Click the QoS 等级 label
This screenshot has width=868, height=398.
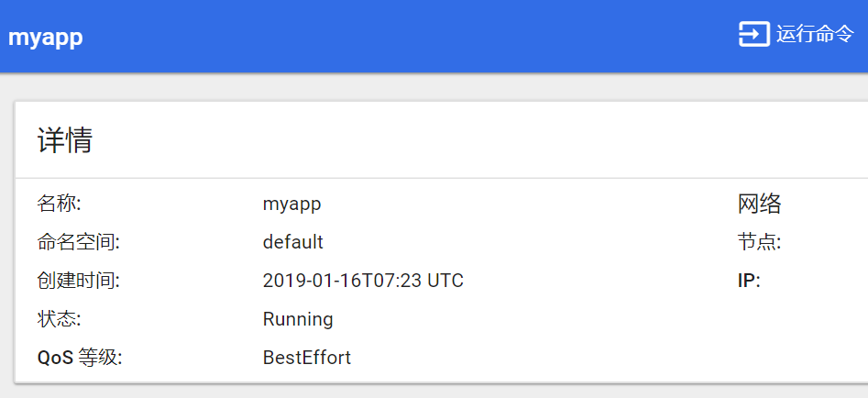(x=80, y=358)
